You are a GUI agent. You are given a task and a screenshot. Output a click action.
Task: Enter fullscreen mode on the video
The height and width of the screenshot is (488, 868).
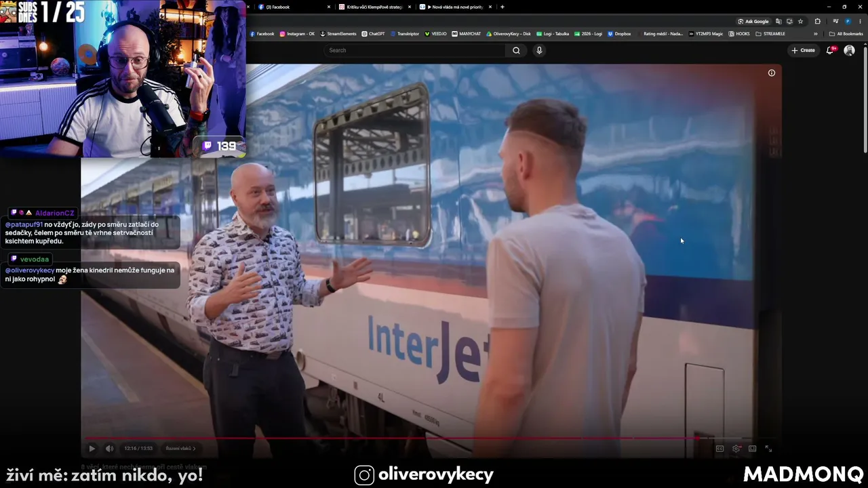point(768,448)
